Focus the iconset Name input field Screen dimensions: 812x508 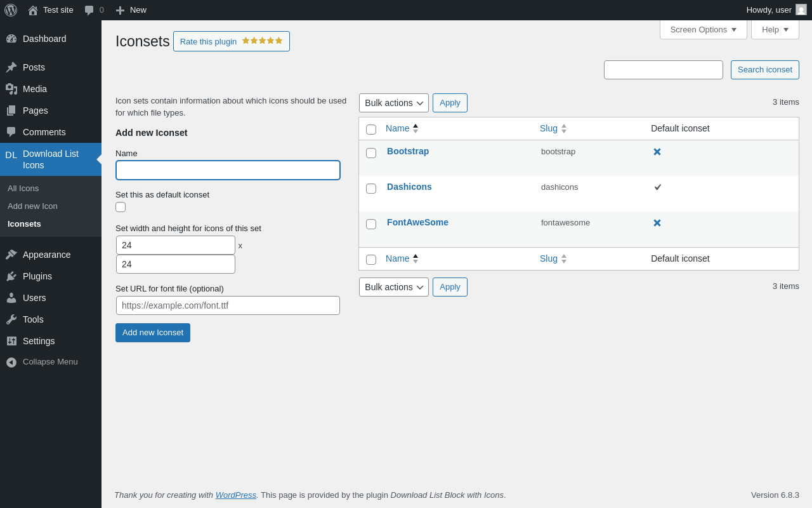tap(228, 170)
